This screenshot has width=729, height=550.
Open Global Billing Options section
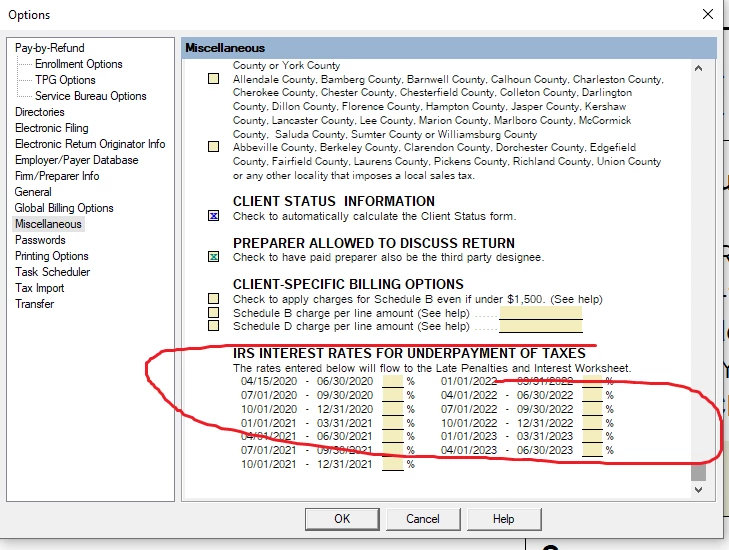point(64,208)
